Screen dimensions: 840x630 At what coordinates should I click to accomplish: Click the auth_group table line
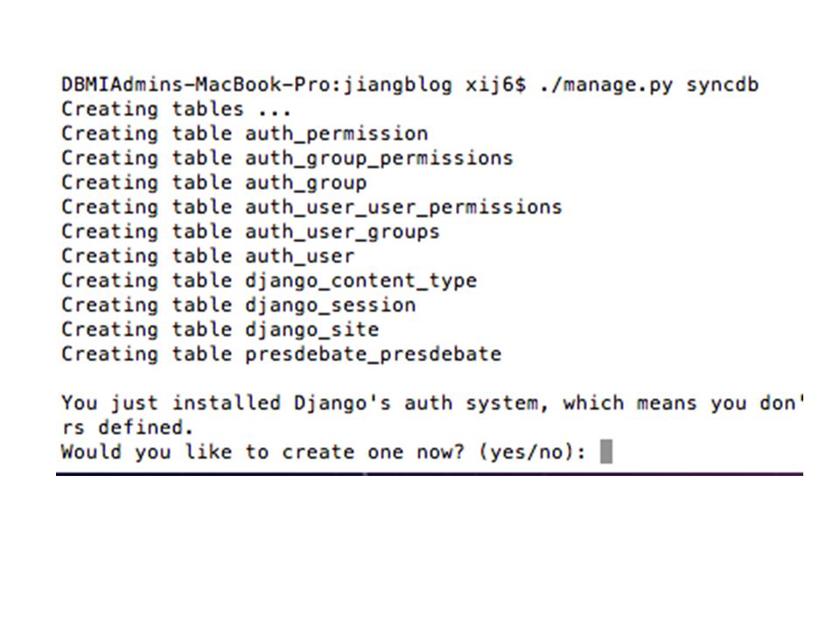click(213, 183)
